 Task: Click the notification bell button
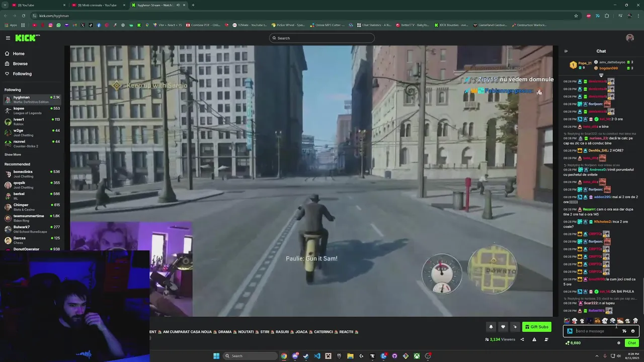click(491, 327)
